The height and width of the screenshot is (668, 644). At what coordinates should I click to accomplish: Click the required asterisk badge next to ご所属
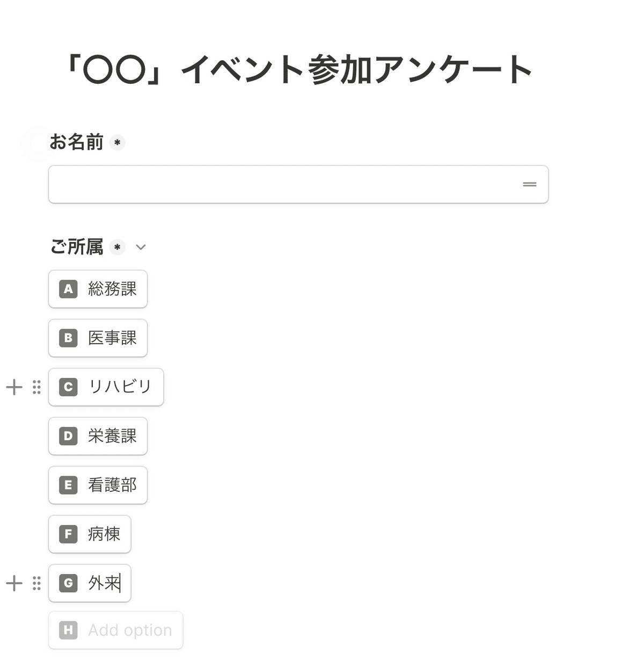(117, 247)
